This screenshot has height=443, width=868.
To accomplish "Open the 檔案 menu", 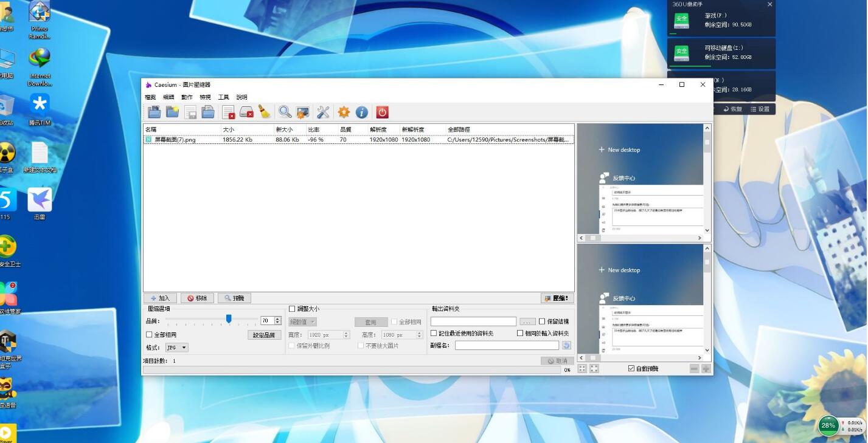I will click(x=150, y=97).
